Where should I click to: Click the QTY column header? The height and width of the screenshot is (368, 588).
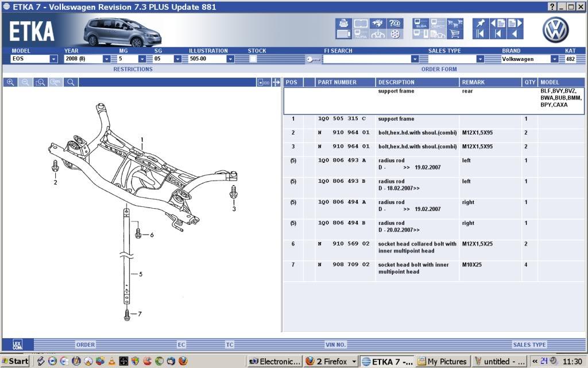tap(530, 82)
